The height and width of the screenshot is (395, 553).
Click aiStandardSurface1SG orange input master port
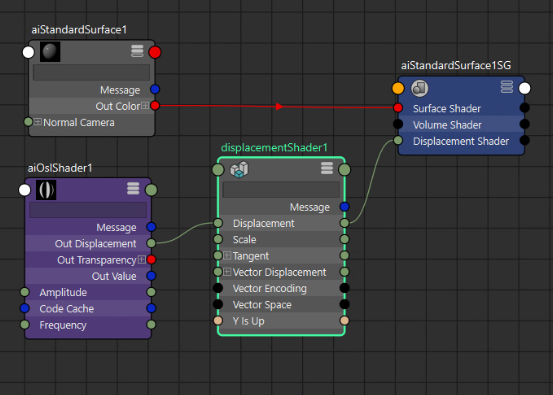398,88
